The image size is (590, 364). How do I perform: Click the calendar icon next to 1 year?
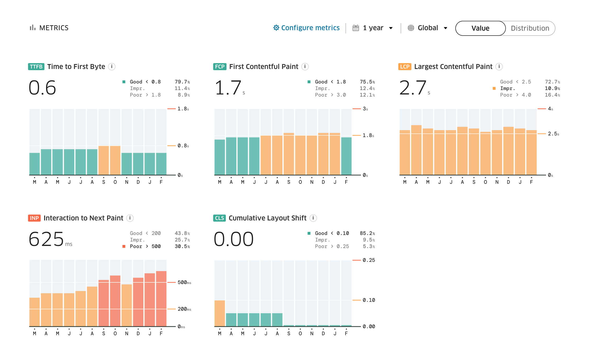pyautogui.click(x=356, y=27)
